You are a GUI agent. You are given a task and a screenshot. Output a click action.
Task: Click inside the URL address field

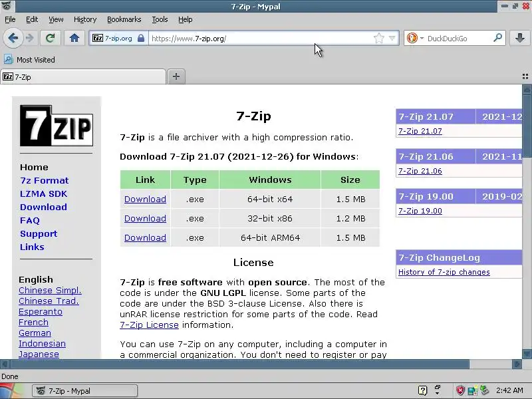click(259, 39)
